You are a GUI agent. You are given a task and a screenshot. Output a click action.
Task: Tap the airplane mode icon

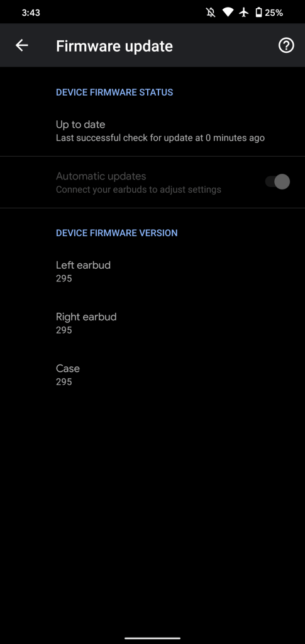[x=244, y=13]
